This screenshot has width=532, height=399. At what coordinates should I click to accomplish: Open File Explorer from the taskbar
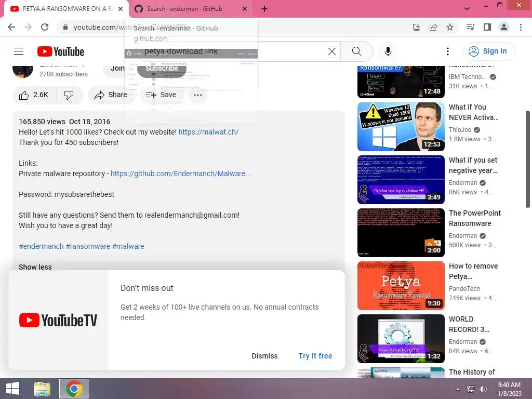[x=42, y=389]
